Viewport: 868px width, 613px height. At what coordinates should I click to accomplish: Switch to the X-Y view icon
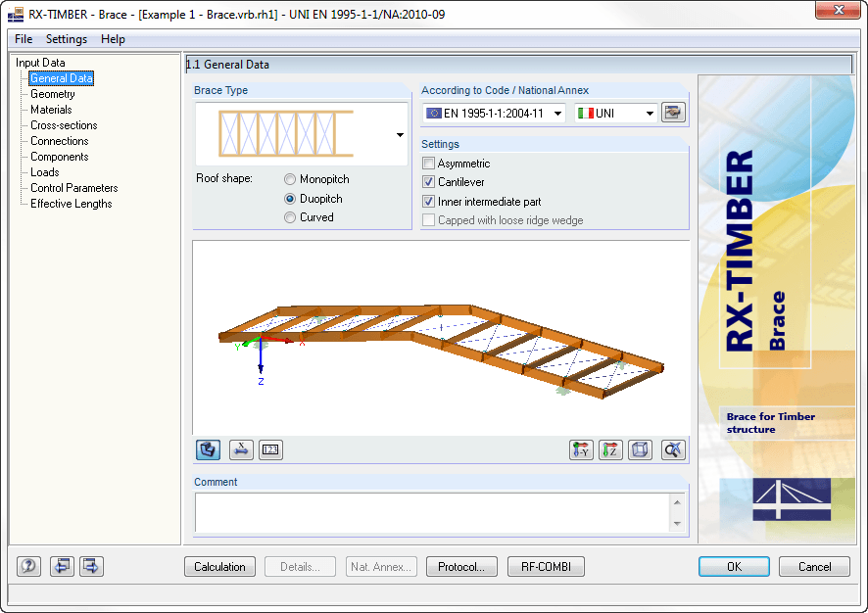[x=581, y=449]
